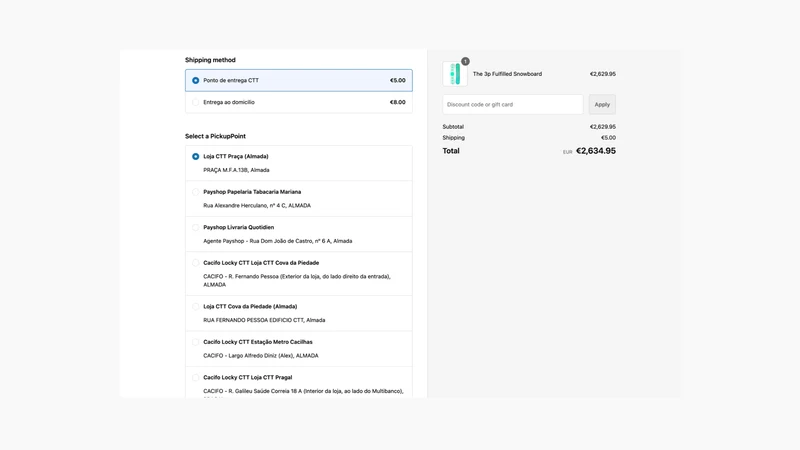This screenshot has height=450, width=800.
Task: Click the Apply discount button
Action: (x=602, y=105)
